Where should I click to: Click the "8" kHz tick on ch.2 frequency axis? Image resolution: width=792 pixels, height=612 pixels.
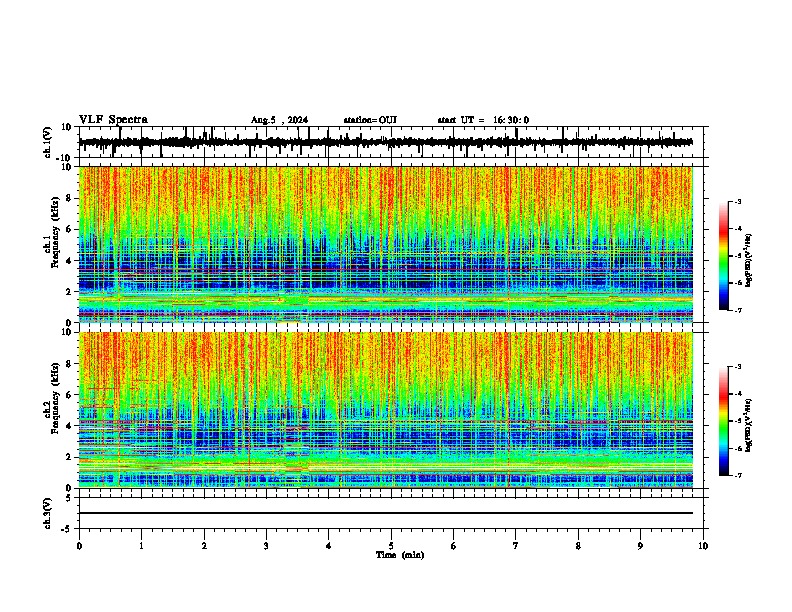tap(69, 364)
